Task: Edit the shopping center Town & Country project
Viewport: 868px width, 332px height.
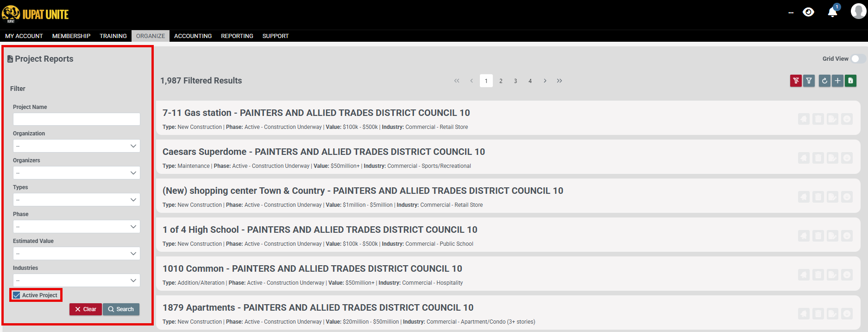Action: [832, 197]
